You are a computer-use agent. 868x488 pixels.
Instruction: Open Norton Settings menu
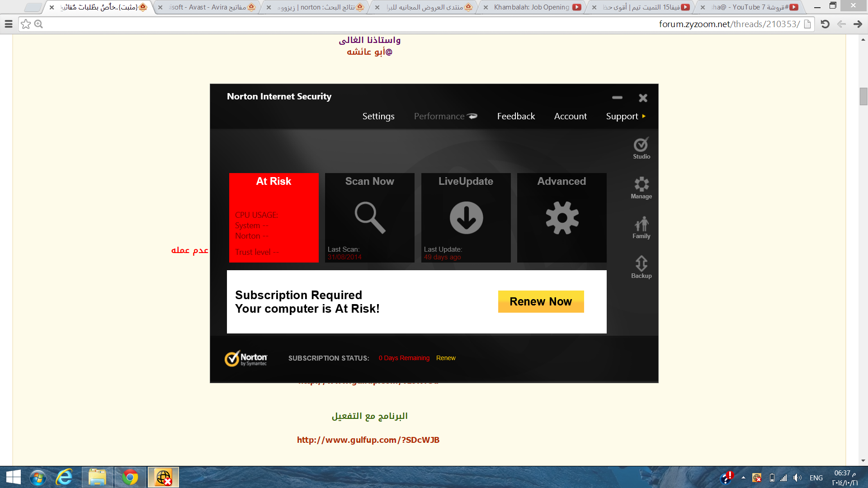tap(378, 116)
